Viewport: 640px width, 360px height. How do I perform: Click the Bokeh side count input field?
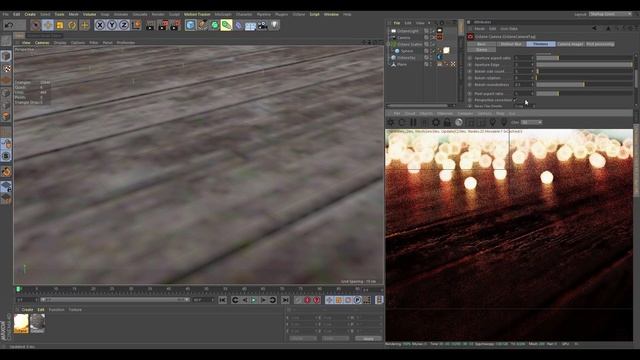tap(524, 71)
